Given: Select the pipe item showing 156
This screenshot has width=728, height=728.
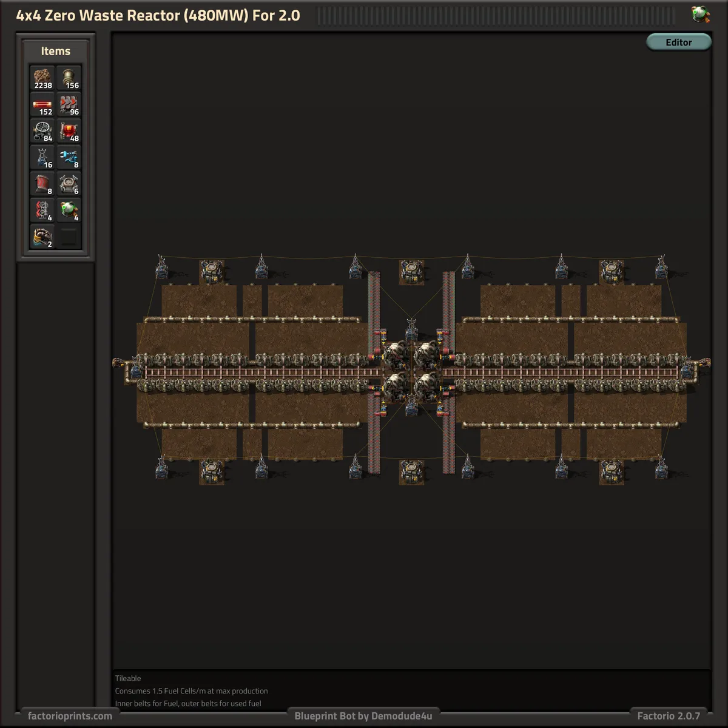Looking at the screenshot, I should point(69,78).
